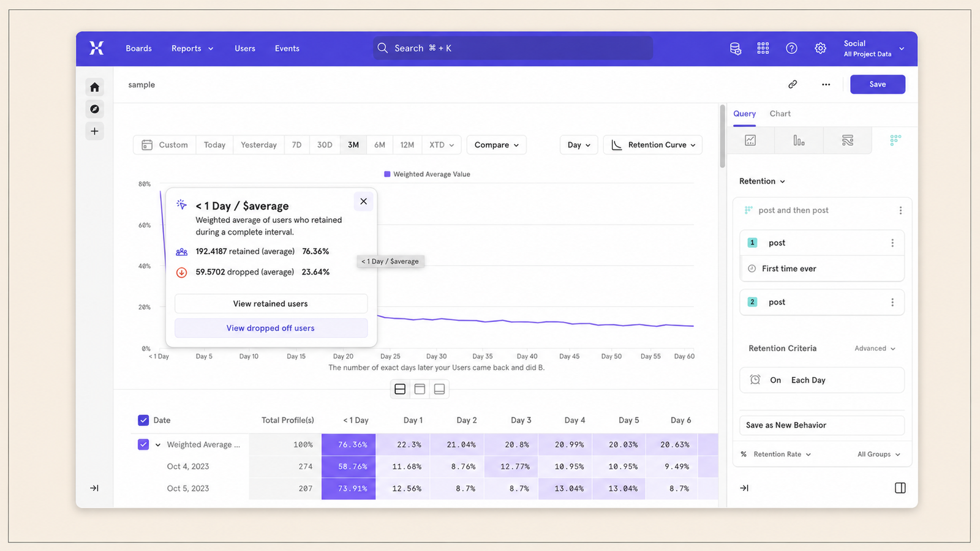Copy report link with chain icon

[x=793, y=84]
